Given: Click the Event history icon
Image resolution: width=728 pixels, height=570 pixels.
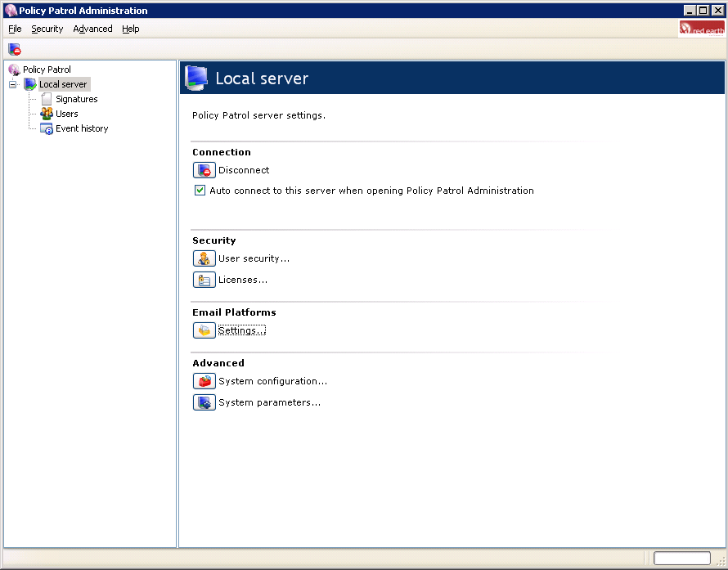Looking at the screenshot, I should tap(47, 128).
